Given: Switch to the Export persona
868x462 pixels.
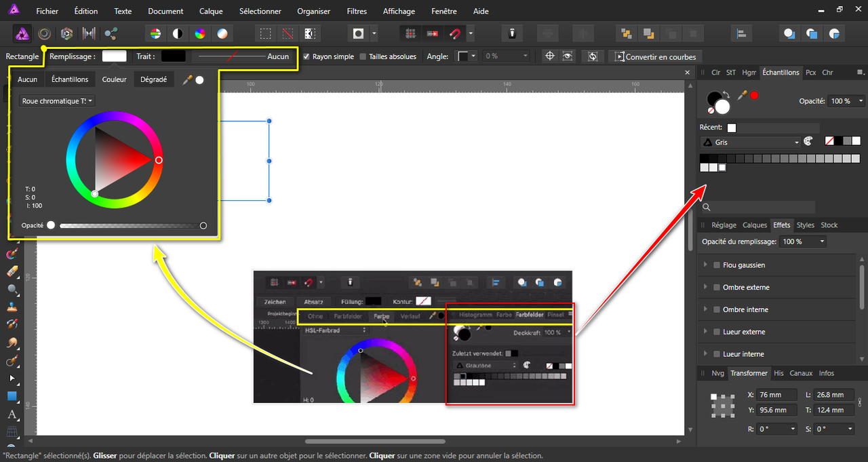Looking at the screenshot, I should coord(111,33).
